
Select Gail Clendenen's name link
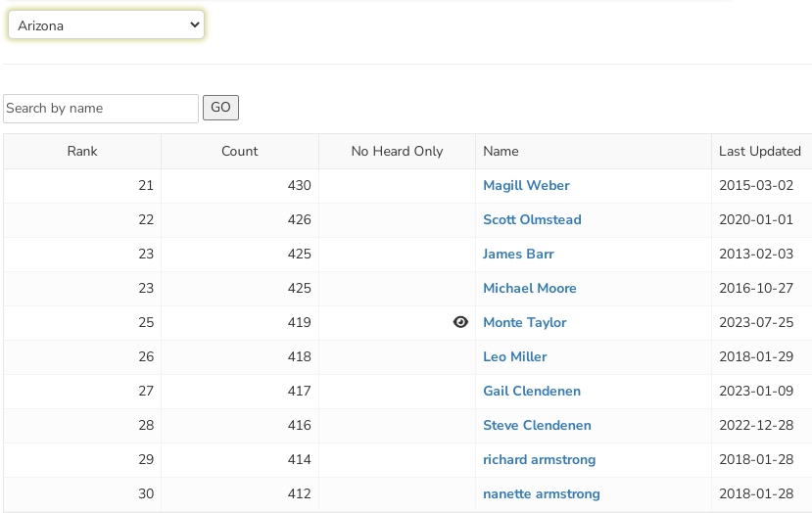coord(532,391)
